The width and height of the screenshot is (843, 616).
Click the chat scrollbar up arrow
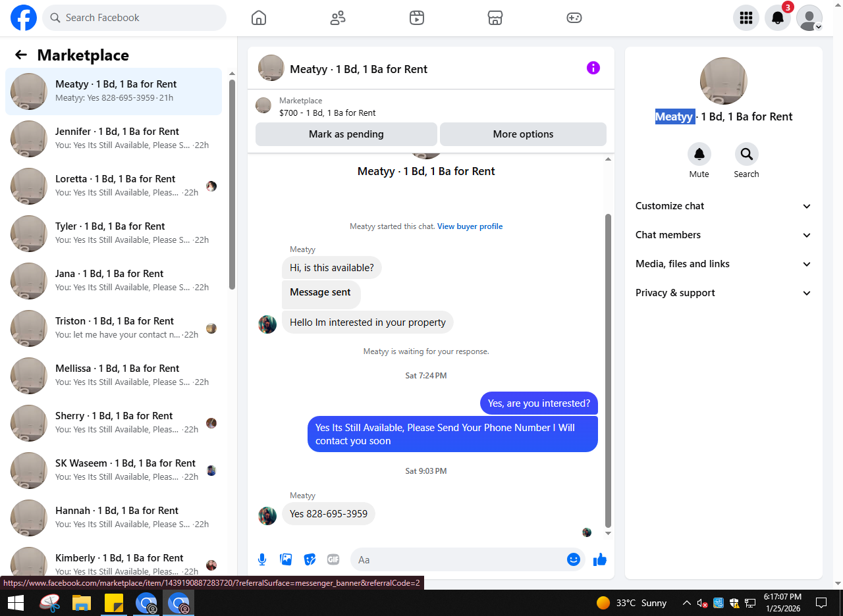coord(608,159)
